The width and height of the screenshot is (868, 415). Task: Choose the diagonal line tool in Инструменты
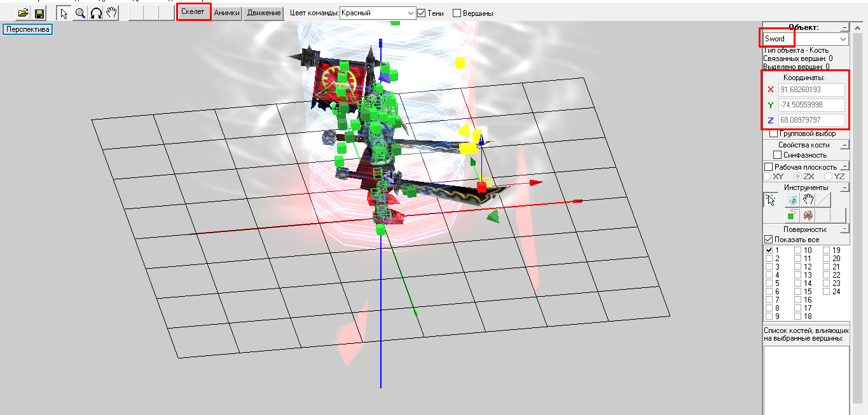coord(823,200)
